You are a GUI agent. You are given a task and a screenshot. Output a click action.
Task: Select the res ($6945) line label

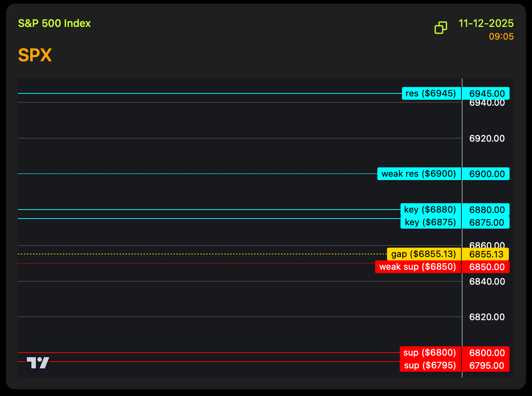point(431,93)
